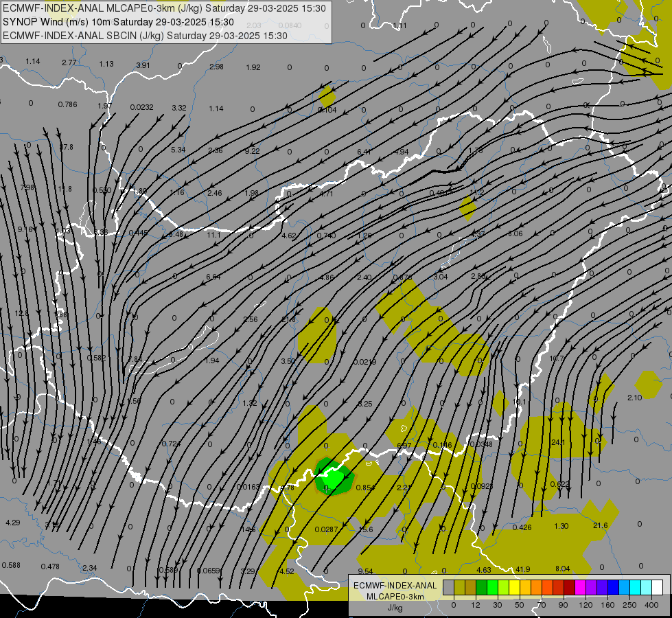Click the legend heading ECMWF-INDEX-ANAL

coord(395,586)
